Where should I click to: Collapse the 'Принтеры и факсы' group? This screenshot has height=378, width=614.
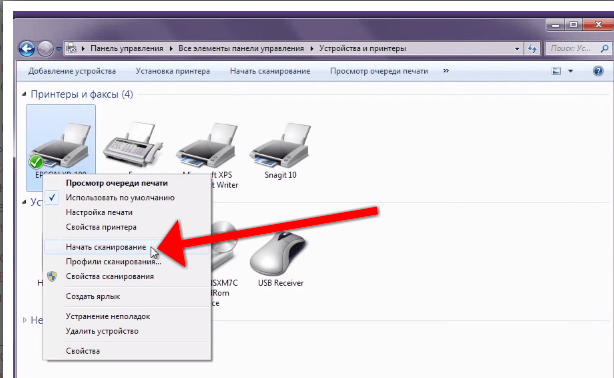[24, 94]
